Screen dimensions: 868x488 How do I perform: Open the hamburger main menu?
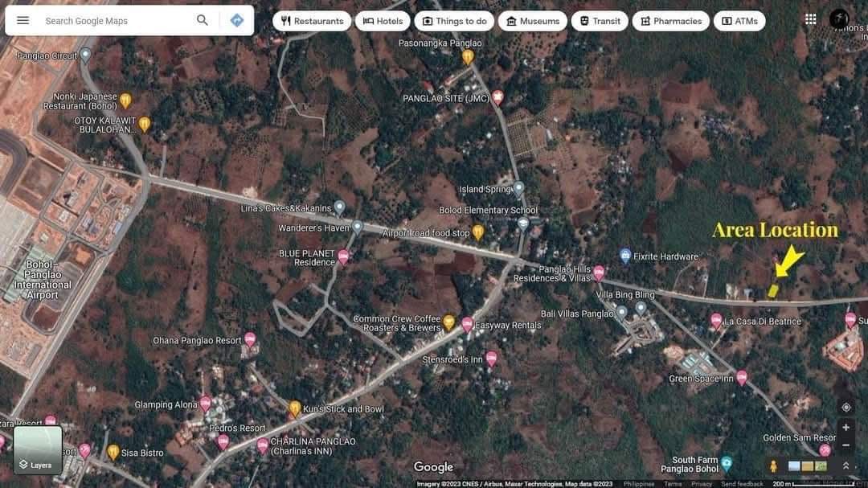(x=23, y=20)
